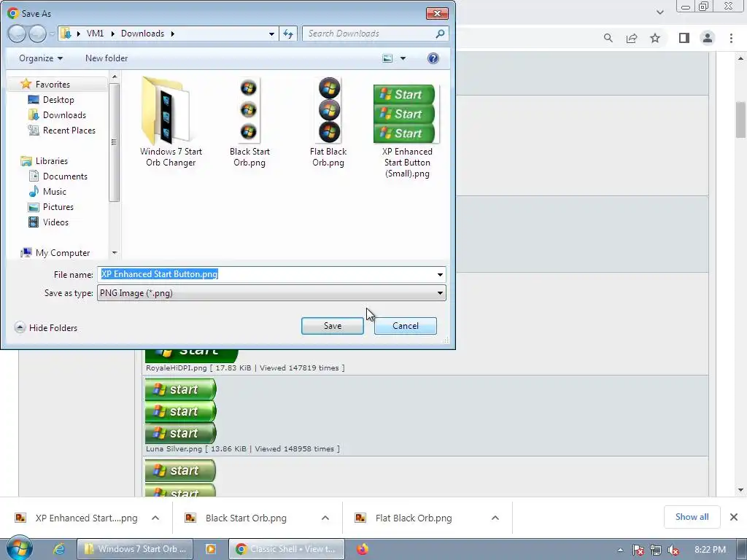Click the New folder button

(107, 58)
